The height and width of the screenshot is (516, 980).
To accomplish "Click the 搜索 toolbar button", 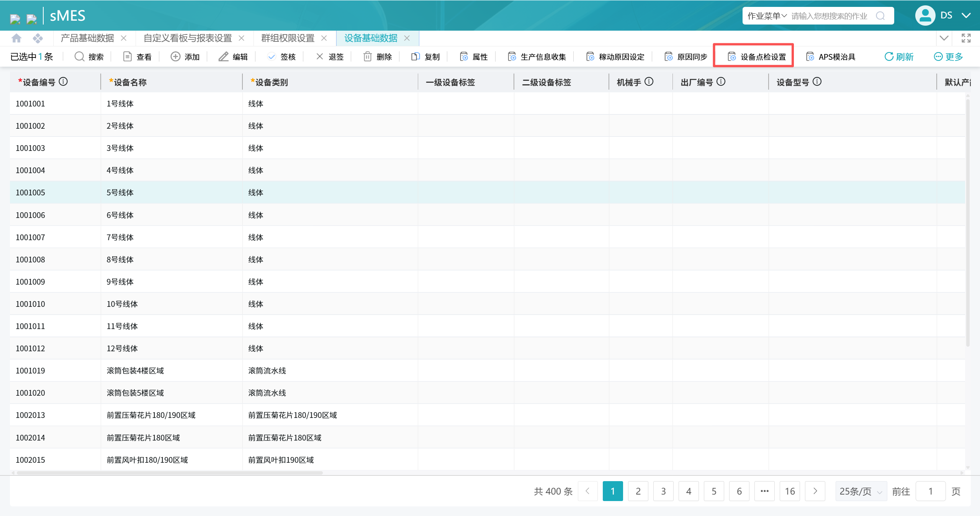I will click(x=89, y=57).
